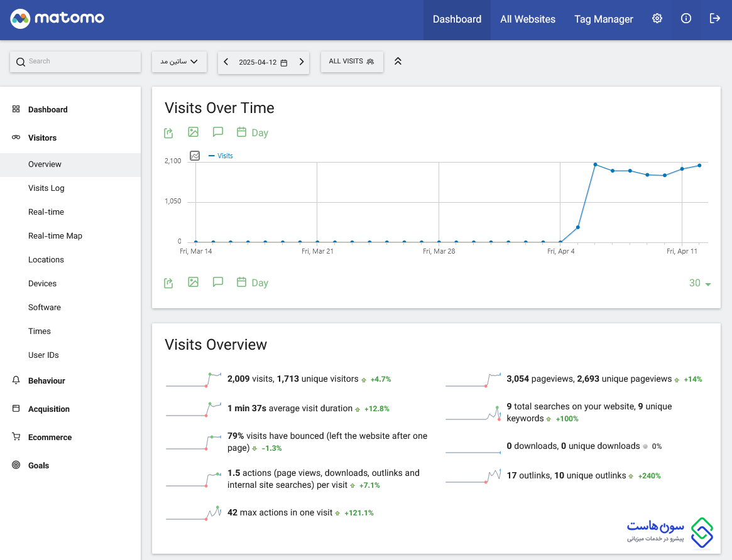This screenshot has width=732, height=560.
Task: Open the settings gear in top bar
Action: (x=657, y=19)
